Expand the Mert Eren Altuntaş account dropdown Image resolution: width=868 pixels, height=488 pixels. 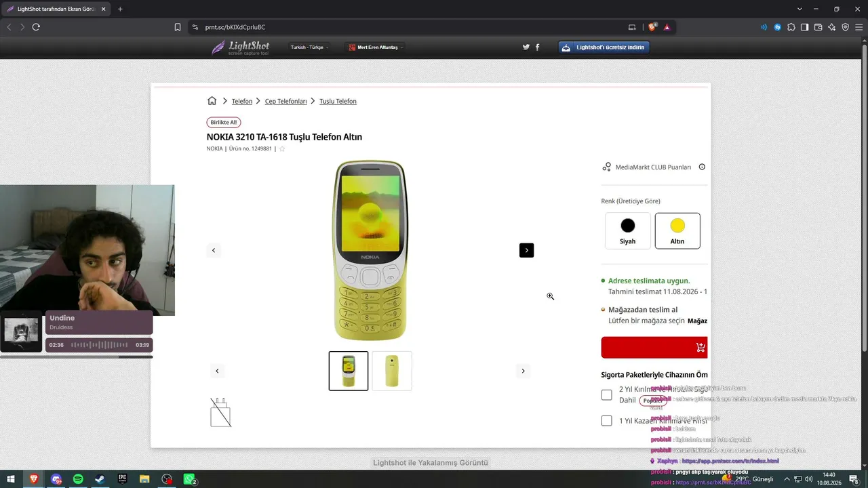[x=375, y=47]
